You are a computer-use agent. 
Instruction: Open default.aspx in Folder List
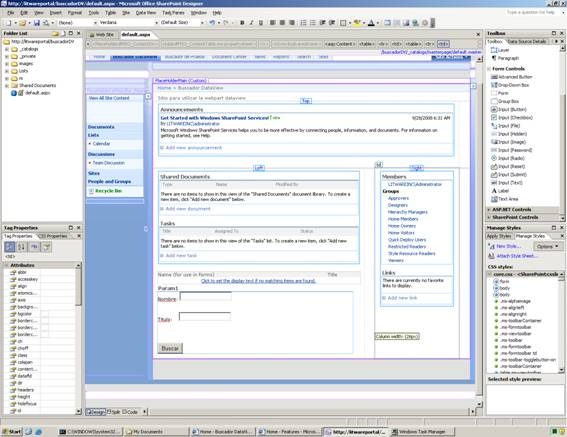point(38,93)
